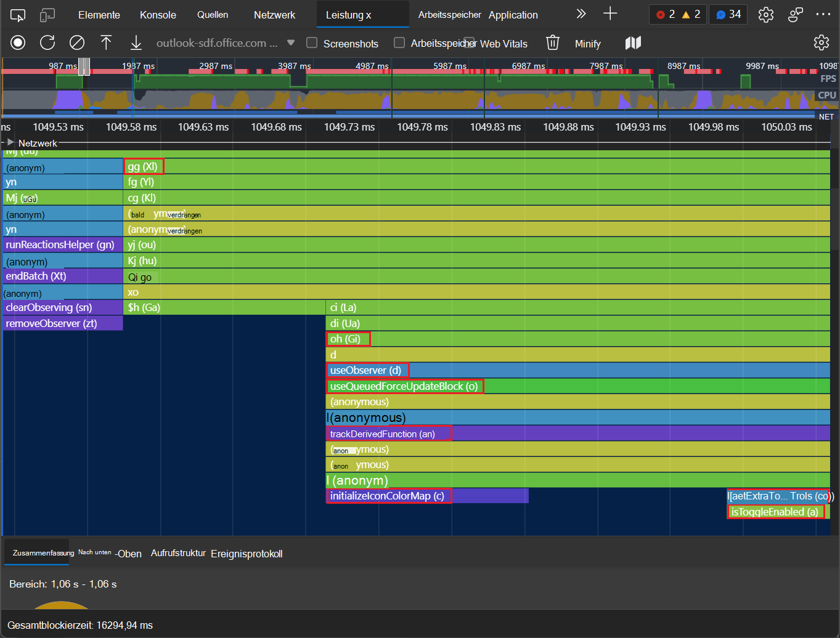Click the trash garbage collection icon

[553, 42]
